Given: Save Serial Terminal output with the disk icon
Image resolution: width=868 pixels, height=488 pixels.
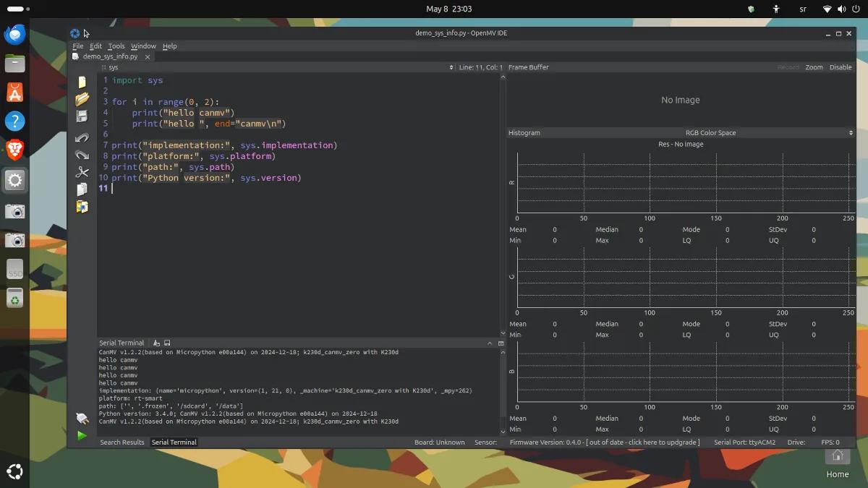Looking at the screenshot, I should [x=167, y=343].
